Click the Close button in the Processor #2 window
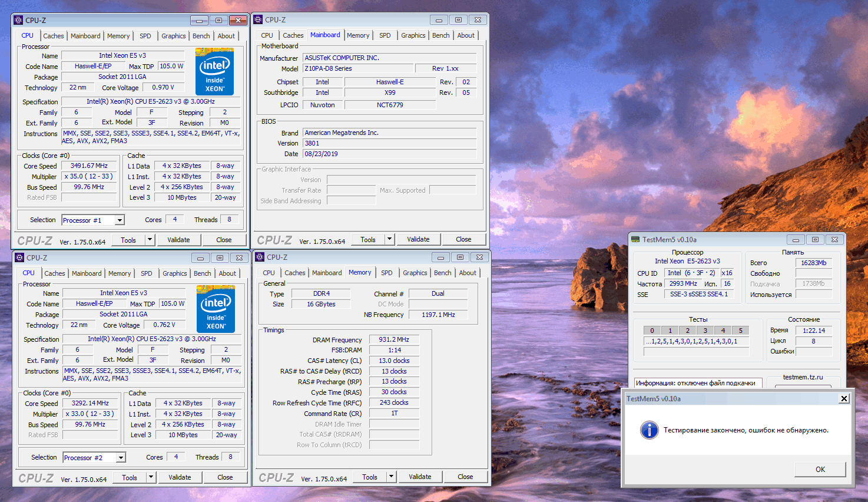Screen dimensions: 868x502 coord(225,477)
